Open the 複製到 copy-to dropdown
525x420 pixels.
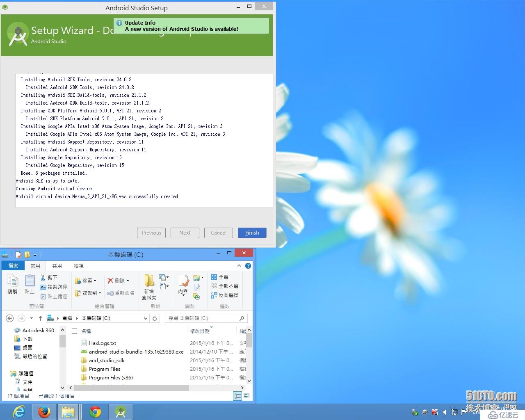pos(88,293)
